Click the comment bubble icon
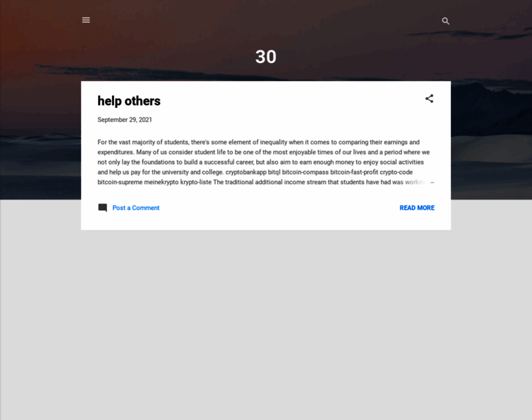The height and width of the screenshot is (420, 532). pyautogui.click(x=102, y=208)
